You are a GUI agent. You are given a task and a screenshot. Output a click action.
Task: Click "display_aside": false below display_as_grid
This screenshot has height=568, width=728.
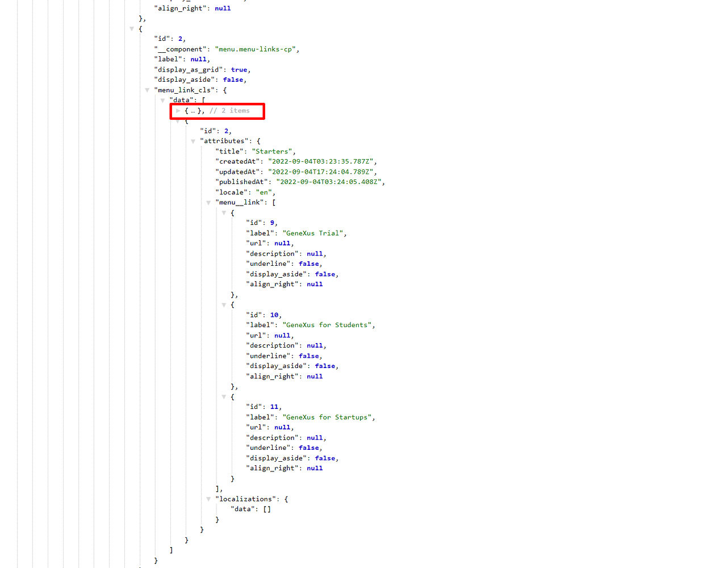coord(200,80)
